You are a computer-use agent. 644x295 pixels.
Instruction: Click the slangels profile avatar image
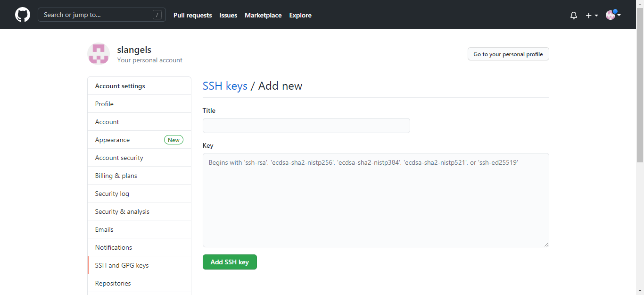99,54
